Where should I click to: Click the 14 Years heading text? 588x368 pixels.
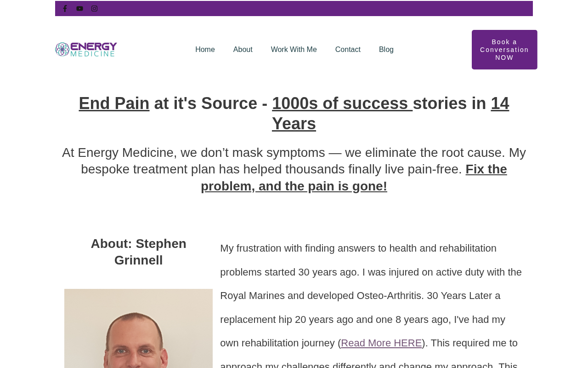click(390, 113)
